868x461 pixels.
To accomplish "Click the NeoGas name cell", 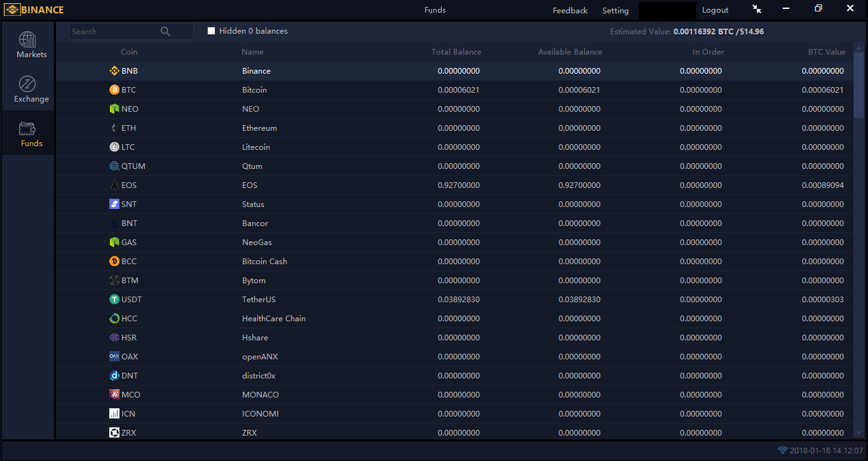I will coord(257,243).
